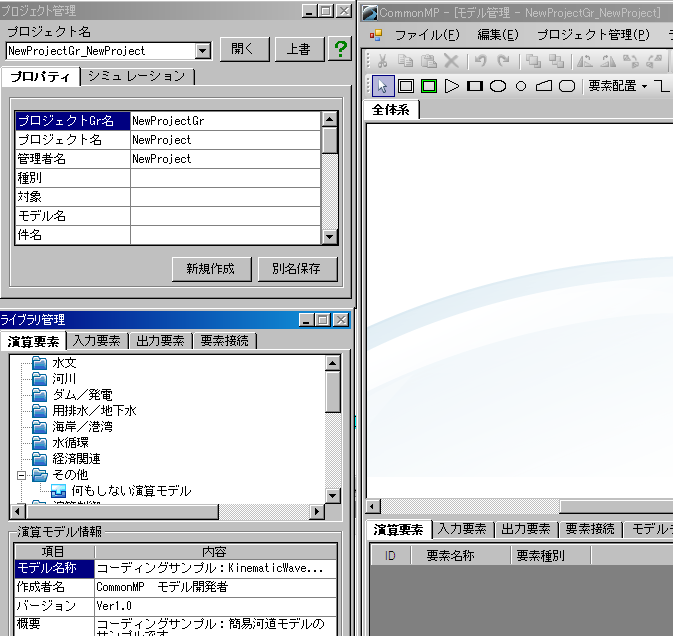Select the 経済関連 folder
The image size is (673, 636).
coord(76,459)
